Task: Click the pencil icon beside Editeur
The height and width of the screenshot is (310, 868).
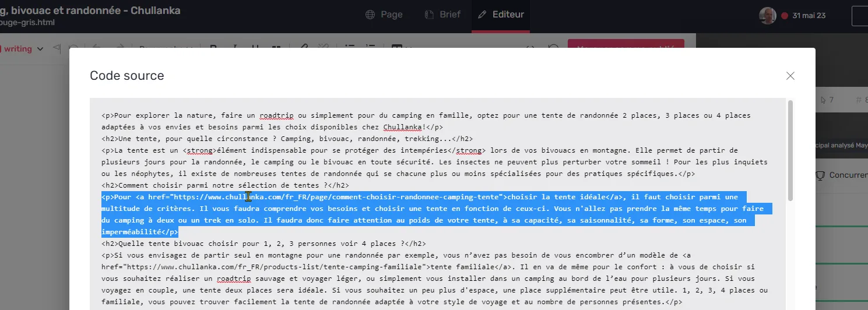Action: click(482, 15)
